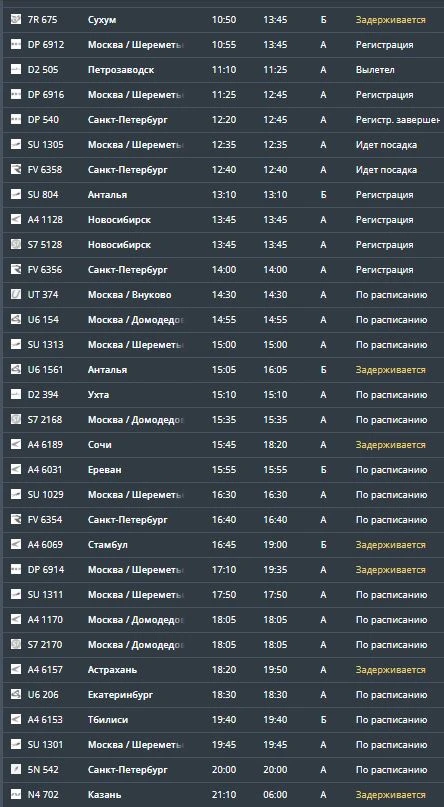
Task: Click the Ural Airlines icon beside U6 1561
Action: click(x=16, y=370)
